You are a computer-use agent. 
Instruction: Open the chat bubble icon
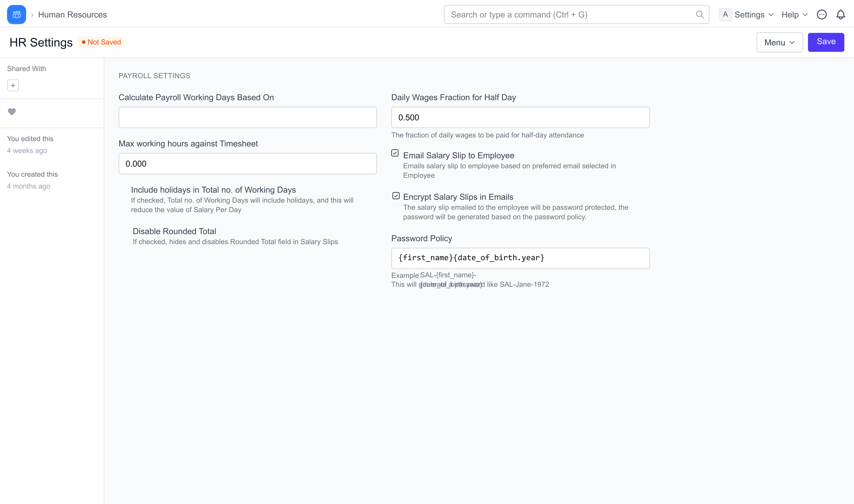pos(821,15)
